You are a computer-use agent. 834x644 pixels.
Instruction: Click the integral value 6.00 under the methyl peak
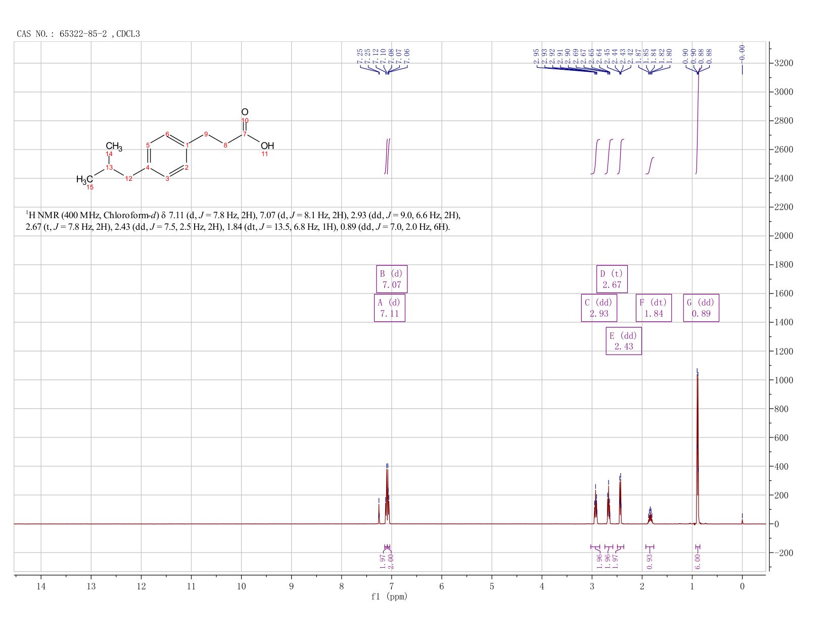click(698, 561)
